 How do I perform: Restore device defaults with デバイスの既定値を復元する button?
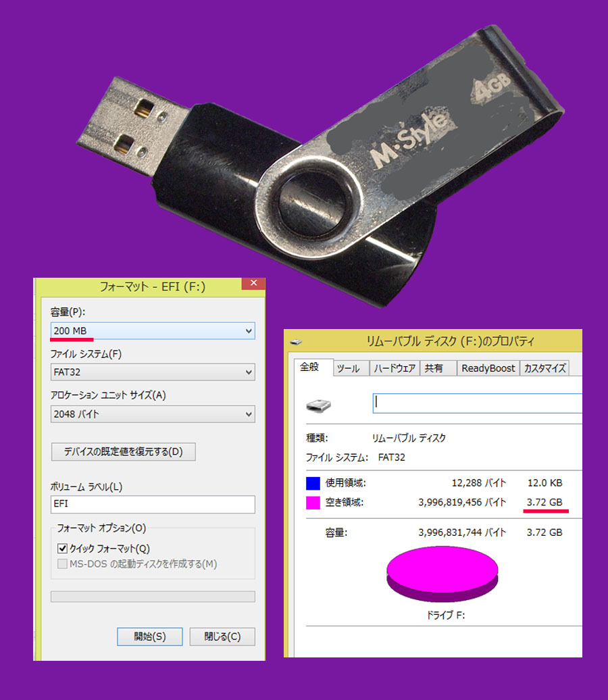123,452
